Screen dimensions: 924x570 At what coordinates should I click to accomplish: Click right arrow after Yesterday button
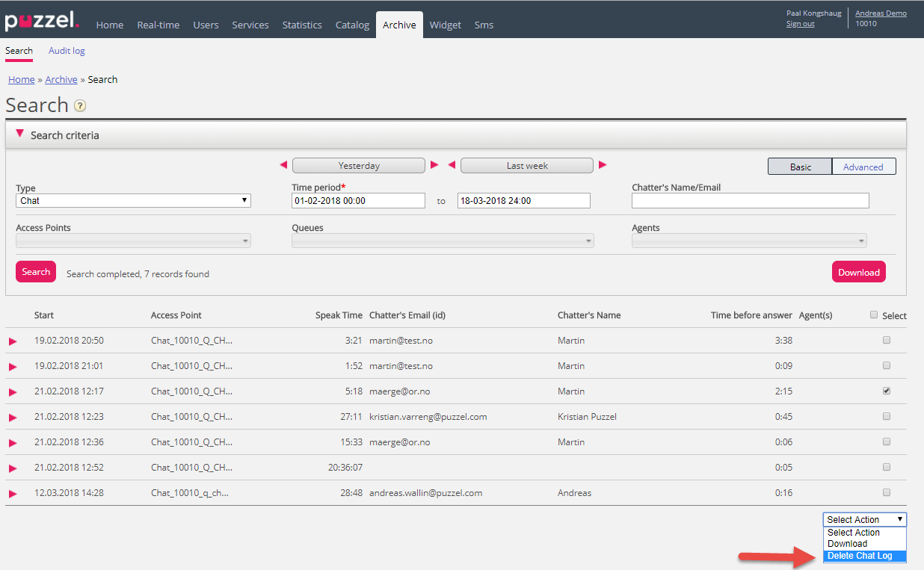coord(434,165)
